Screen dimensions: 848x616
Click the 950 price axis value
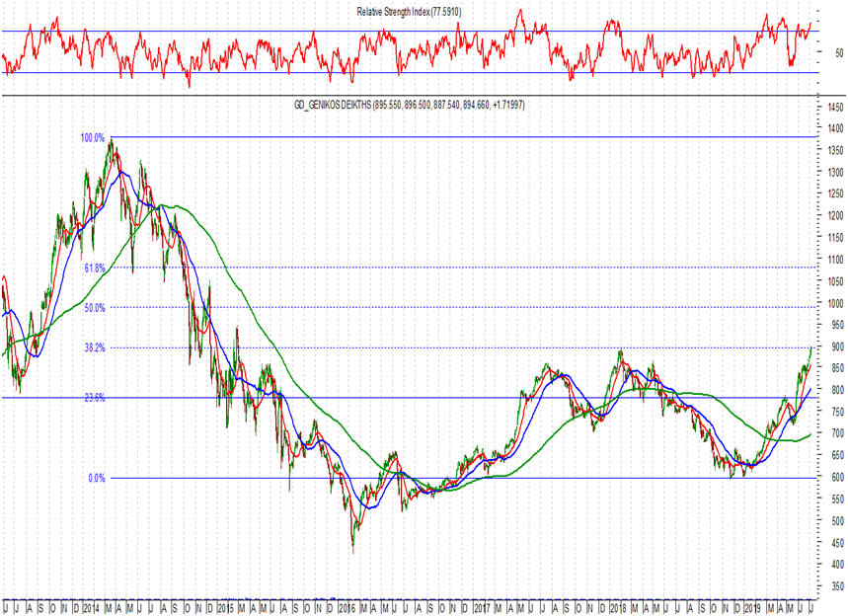pyautogui.click(x=837, y=325)
